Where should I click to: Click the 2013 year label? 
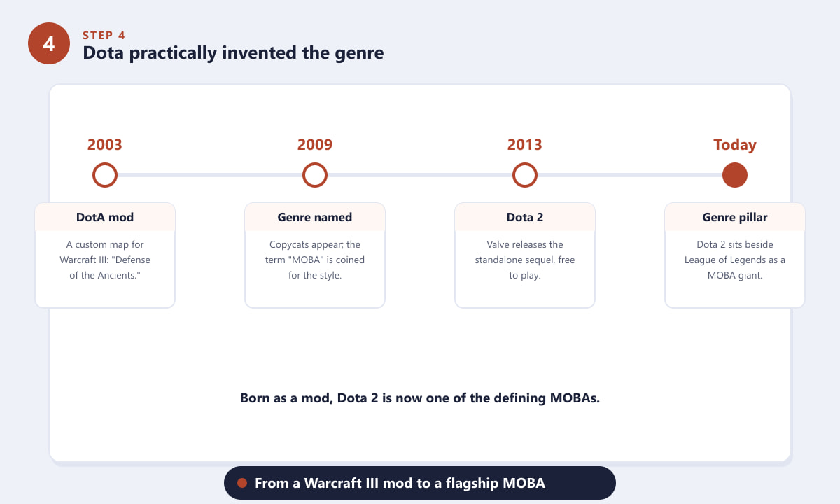525,145
